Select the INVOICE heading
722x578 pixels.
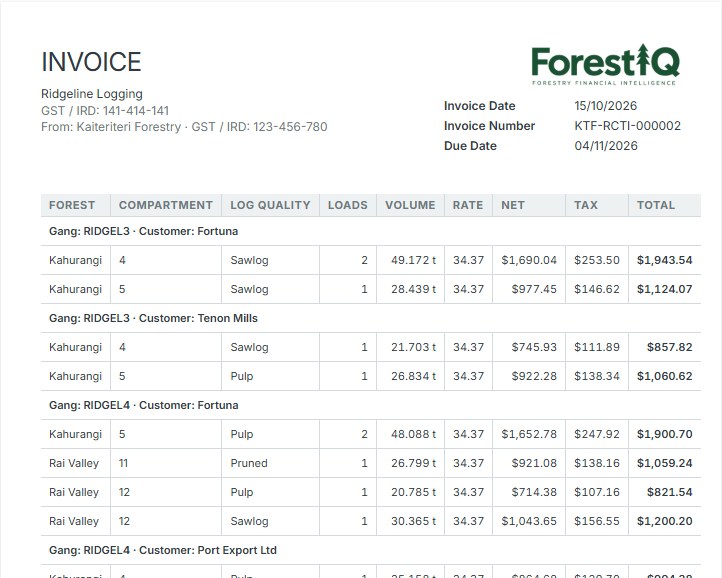tap(91, 62)
